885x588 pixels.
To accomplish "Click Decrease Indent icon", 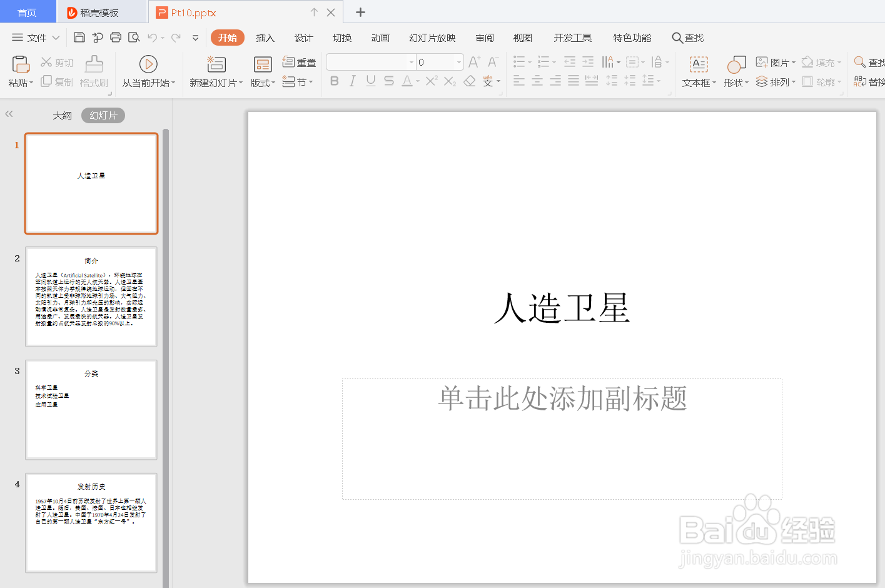I will tap(570, 62).
